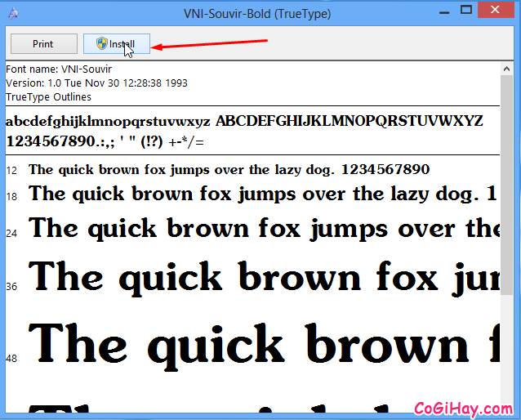Click the size 36 sample sentence

point(264,279)
